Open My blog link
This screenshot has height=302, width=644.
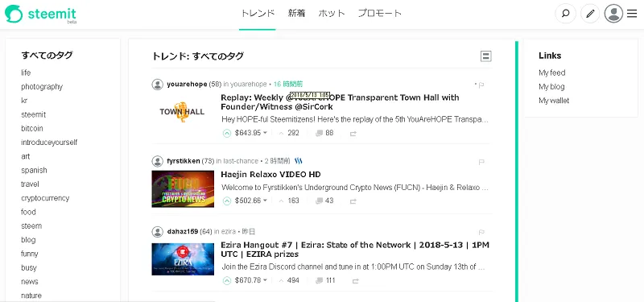point(551,87)
